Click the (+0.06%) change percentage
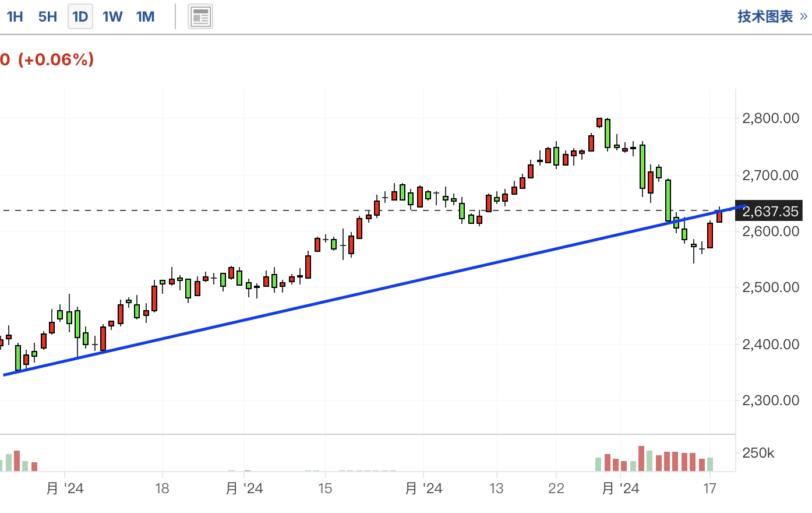Screen dimensions: 812x513 coord(56,59)
